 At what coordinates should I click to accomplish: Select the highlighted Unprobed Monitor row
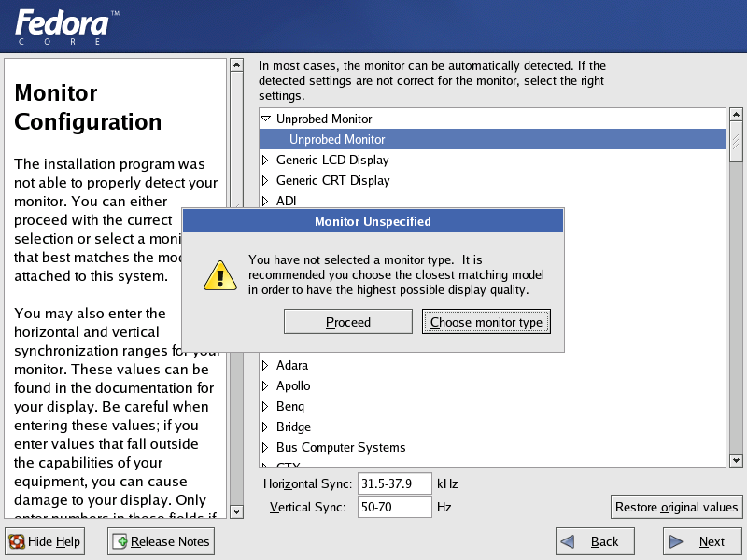(x=493, y=139)
